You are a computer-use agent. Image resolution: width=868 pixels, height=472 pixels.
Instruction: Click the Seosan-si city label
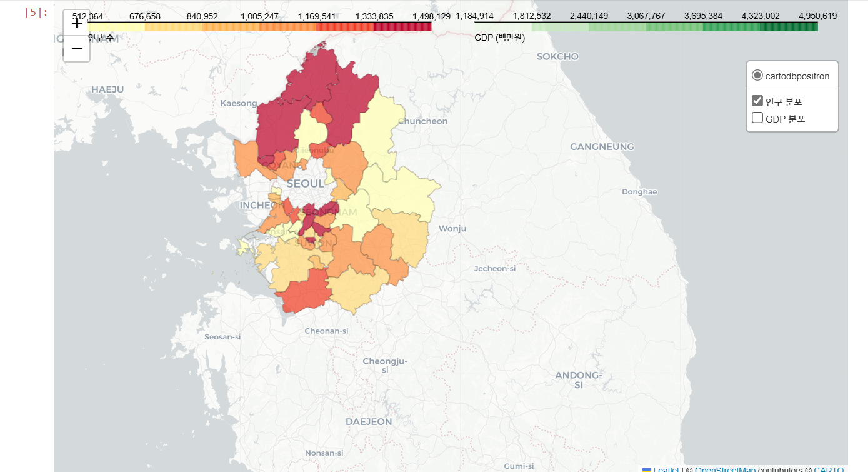click(222, 337)
